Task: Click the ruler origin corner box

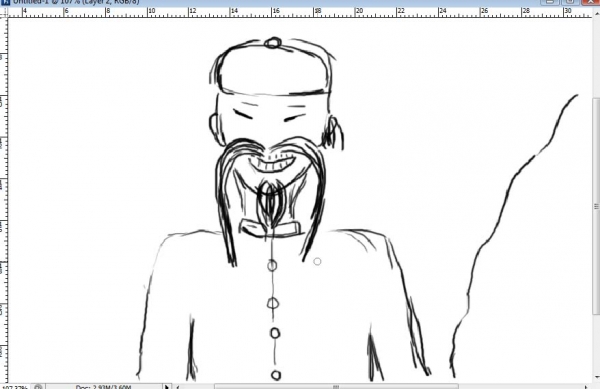Action: [x=3, y=13]
